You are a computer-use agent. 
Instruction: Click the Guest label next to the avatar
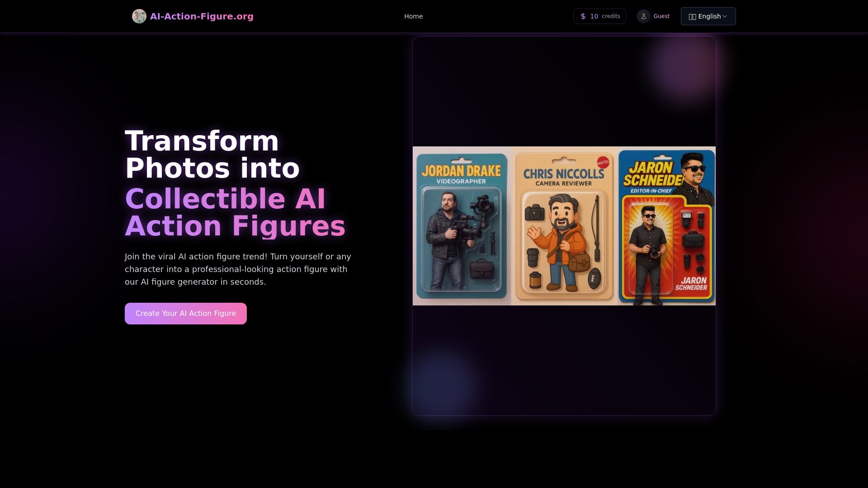pyautogui.click(x=661, y=16)
